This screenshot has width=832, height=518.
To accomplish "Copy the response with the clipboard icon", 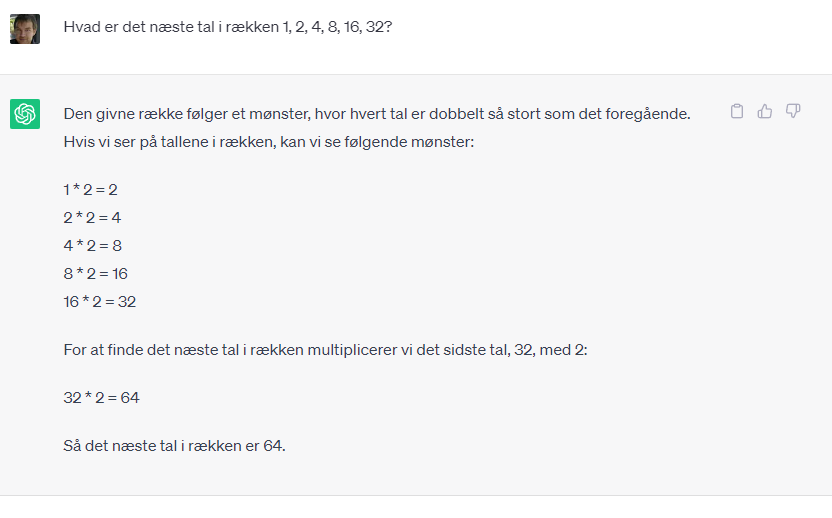I will [x=737, y=111].
